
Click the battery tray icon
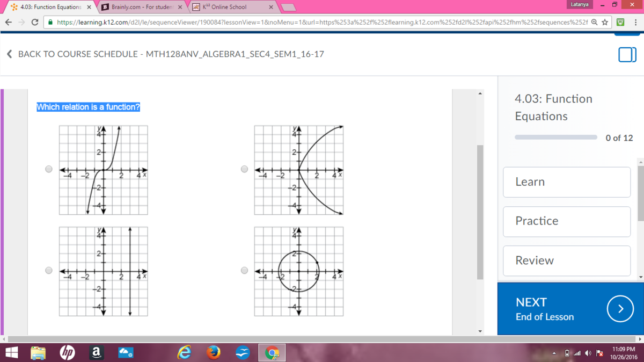click(567, 353)
